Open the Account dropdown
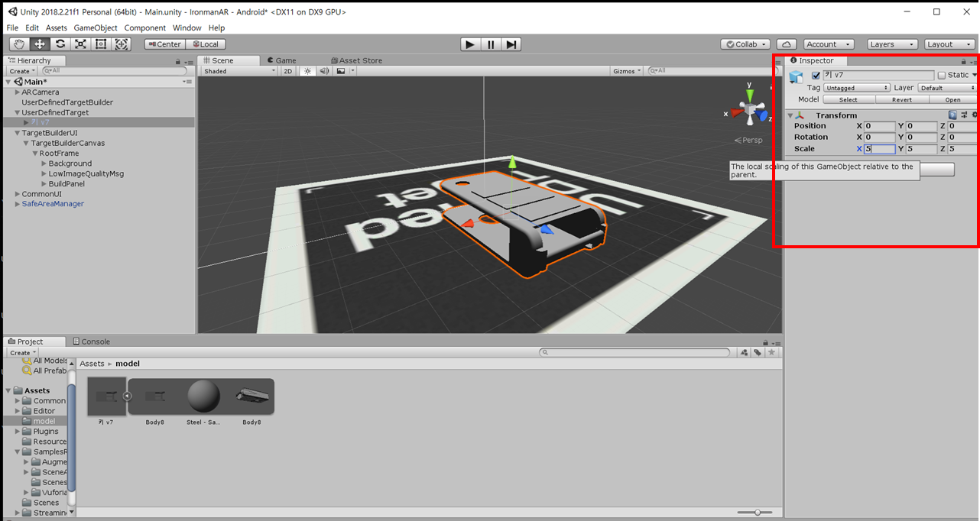Screen dimensions: 980x521 pos(829,44)
